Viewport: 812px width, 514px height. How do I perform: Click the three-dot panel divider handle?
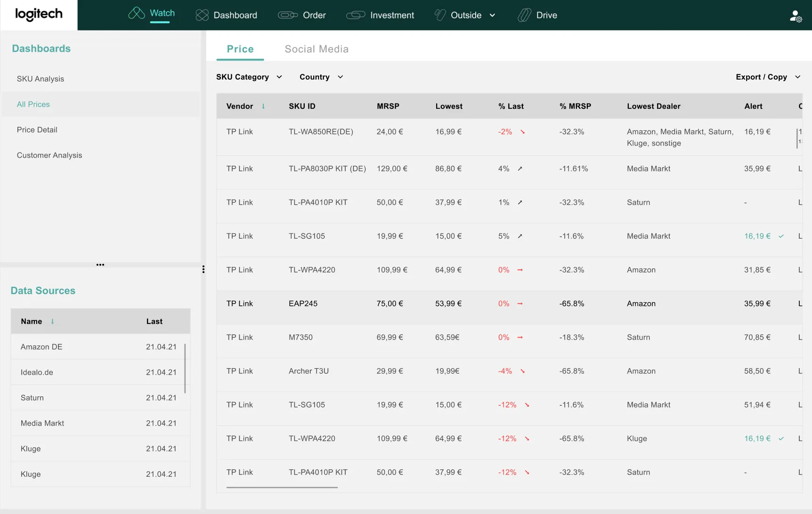[x=100, y=265]
